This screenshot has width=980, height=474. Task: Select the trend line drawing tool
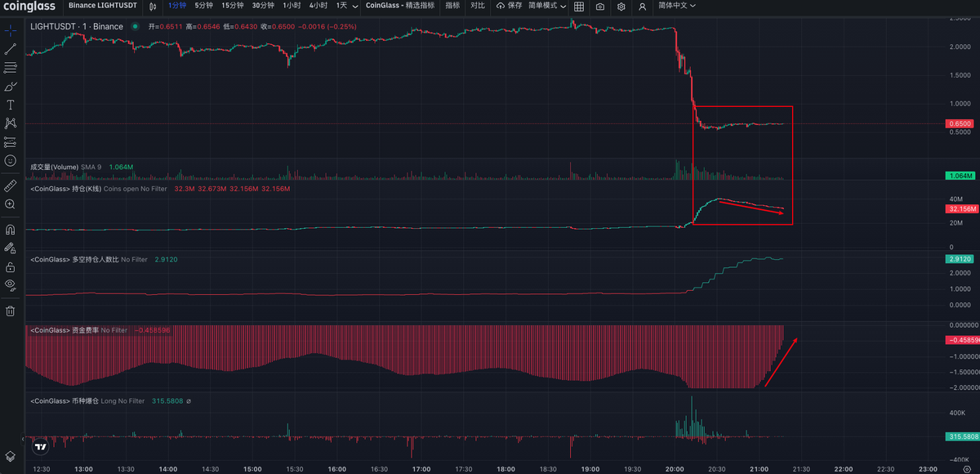coord(11,49)
